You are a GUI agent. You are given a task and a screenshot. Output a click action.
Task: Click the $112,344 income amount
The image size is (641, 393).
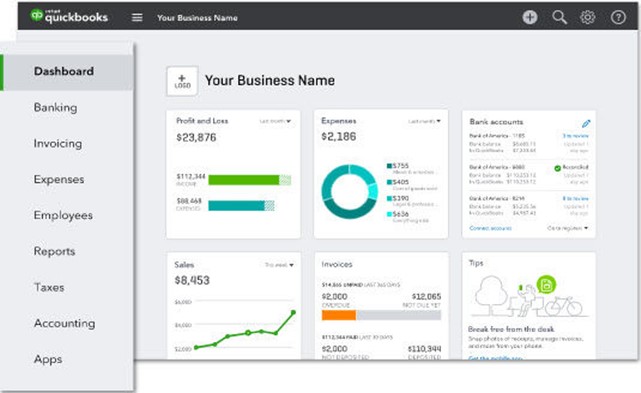point(191,176)
